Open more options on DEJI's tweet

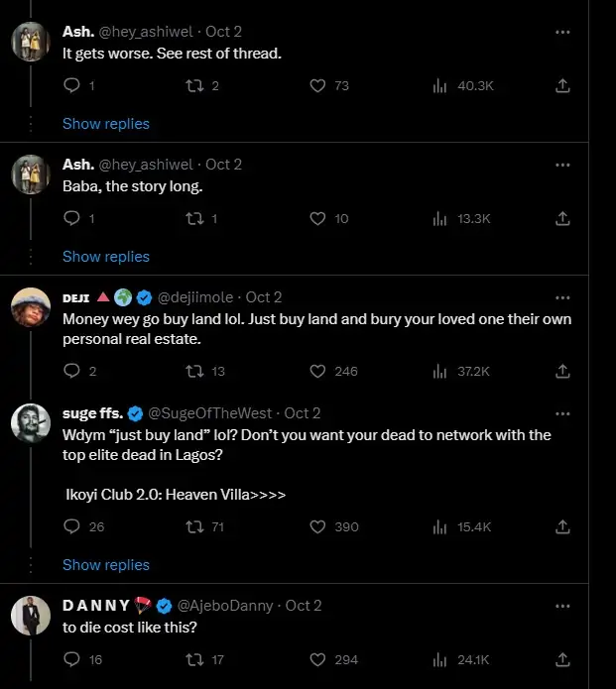(562, 296)
